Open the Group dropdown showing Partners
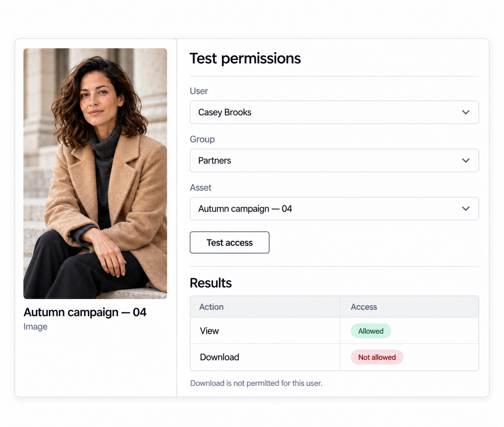The width and height of the screenshot is (504, 427). (334, 160)
